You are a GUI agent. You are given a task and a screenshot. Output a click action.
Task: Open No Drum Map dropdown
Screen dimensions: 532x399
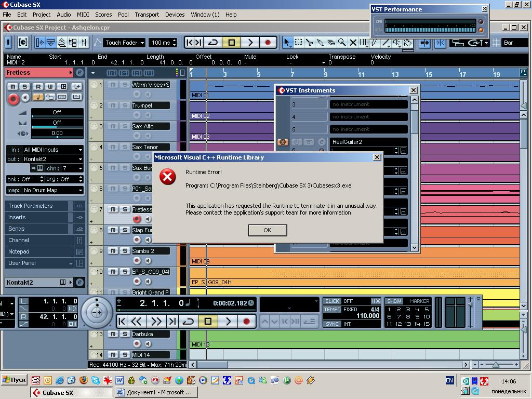pos(45,190)
